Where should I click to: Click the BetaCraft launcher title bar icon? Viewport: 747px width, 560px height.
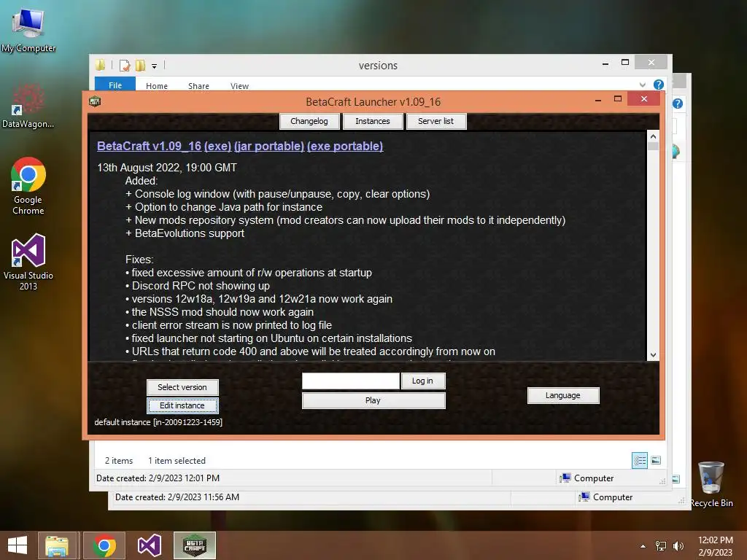point(95,101)
